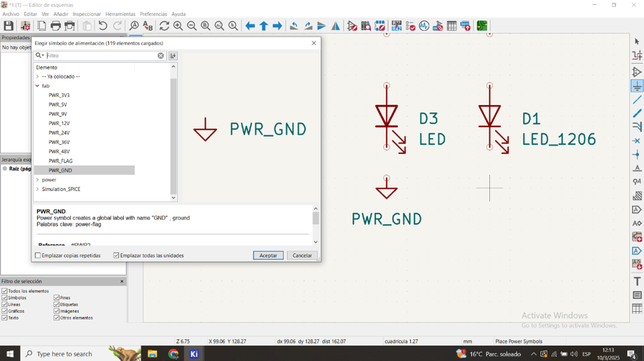
Task: Open the Simulator waveform icon
Action: [x=424, y=26]
